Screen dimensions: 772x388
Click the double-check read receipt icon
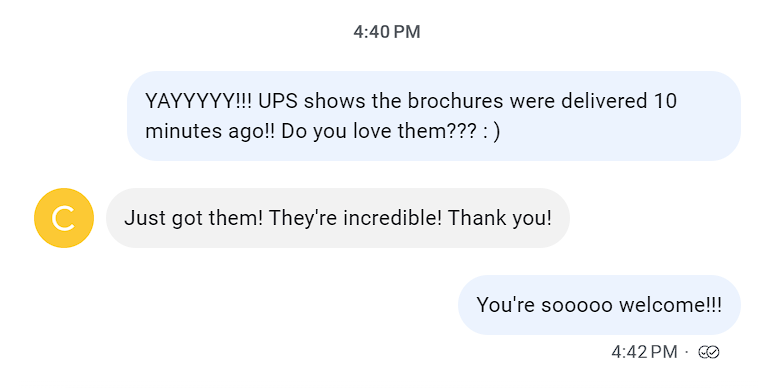(709, 352)
